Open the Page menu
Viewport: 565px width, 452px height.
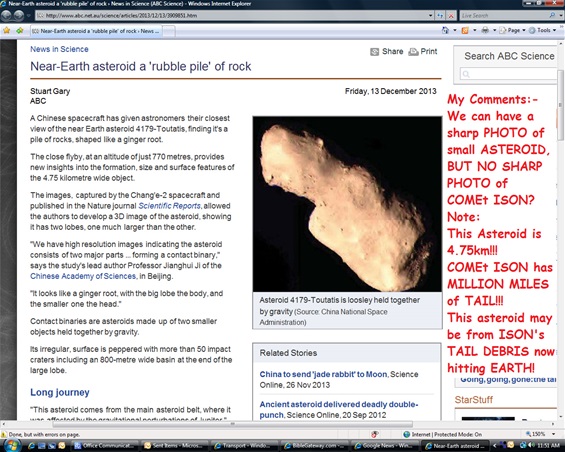point(512,31)
